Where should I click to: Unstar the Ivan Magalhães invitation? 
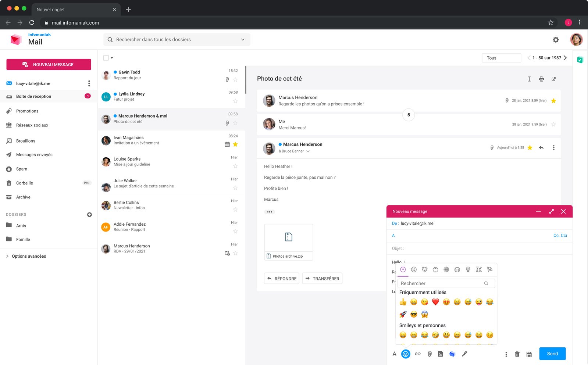point(235,144)
